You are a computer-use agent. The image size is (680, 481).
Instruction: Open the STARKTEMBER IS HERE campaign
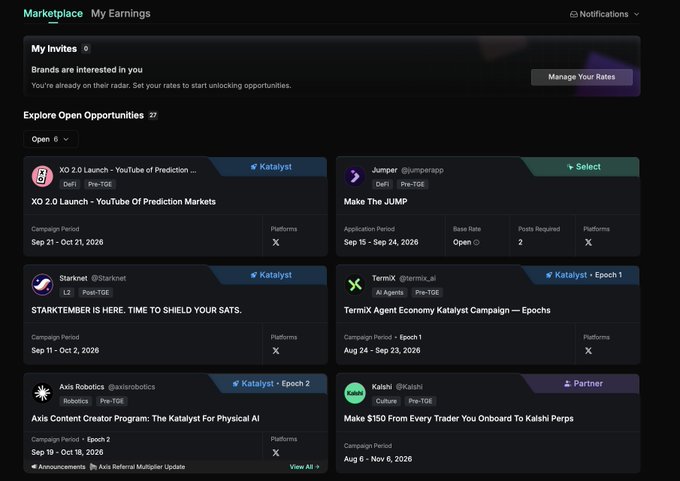coord(136,310)
